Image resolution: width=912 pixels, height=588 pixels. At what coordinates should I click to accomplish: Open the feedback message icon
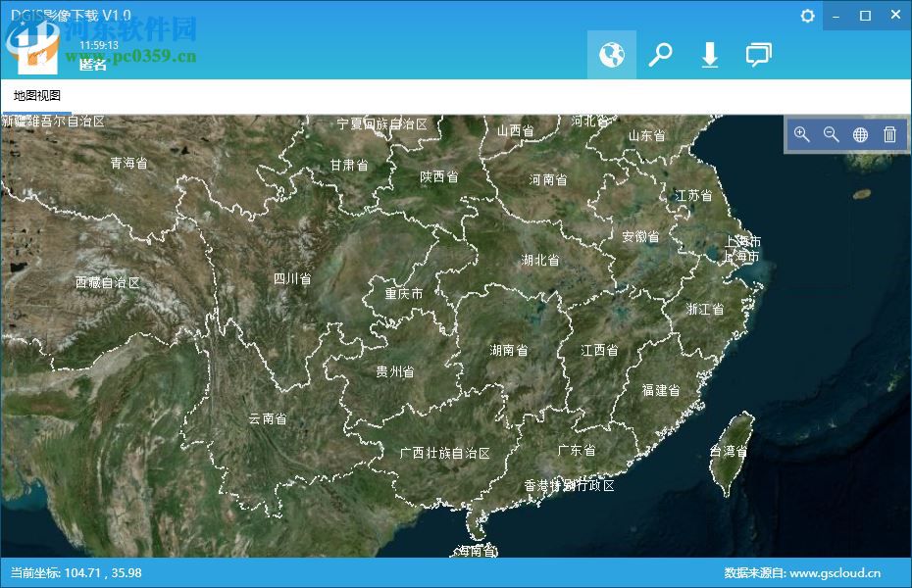tap(758, 55)
